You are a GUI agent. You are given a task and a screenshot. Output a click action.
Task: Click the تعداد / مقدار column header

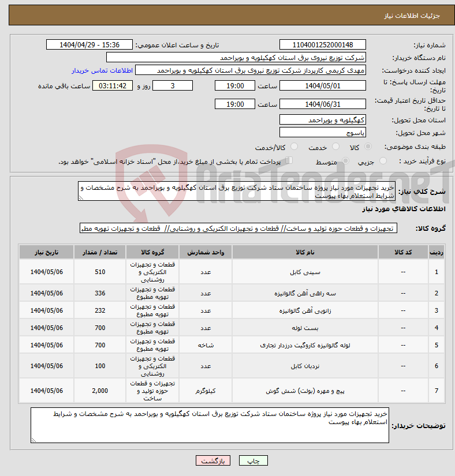tap(100, 252)
